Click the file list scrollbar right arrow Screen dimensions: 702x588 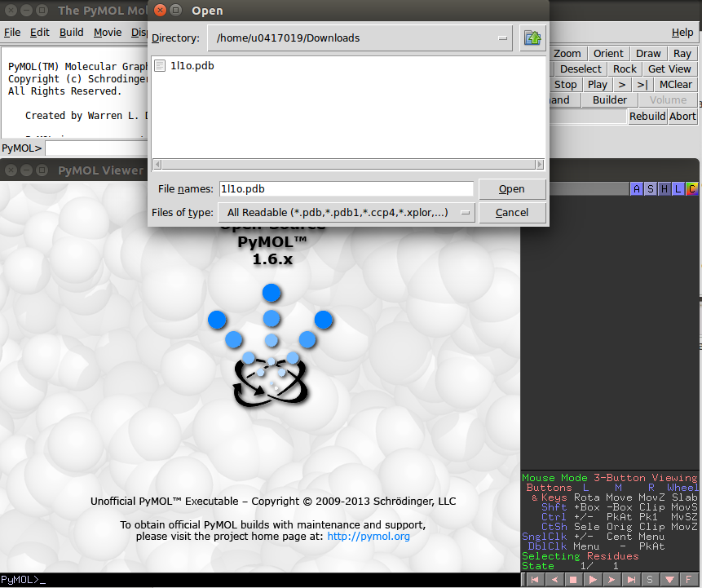pos(540,165)
